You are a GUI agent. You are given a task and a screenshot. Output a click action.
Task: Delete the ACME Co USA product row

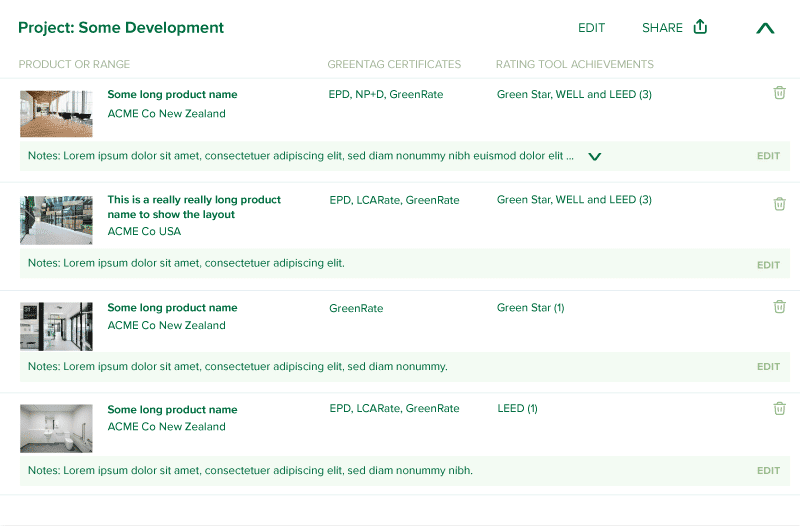point(779,204)
